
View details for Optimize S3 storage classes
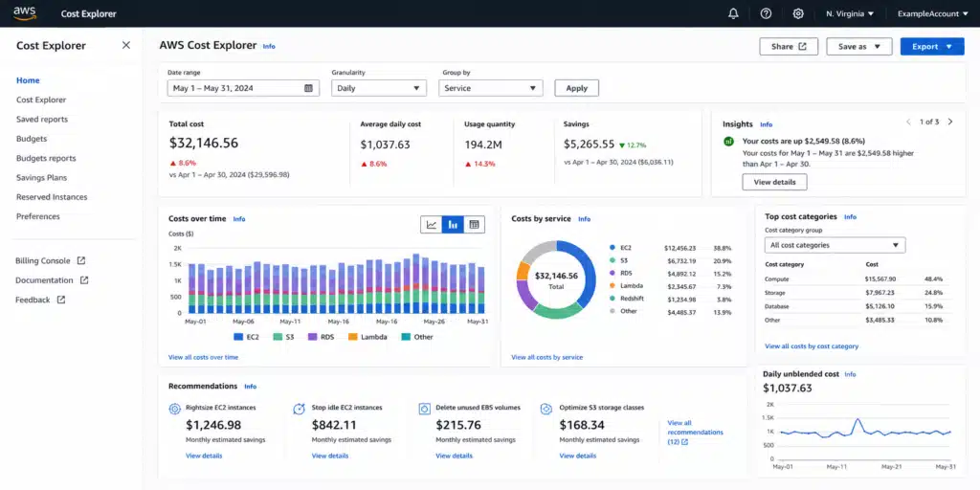click(577, 456)
